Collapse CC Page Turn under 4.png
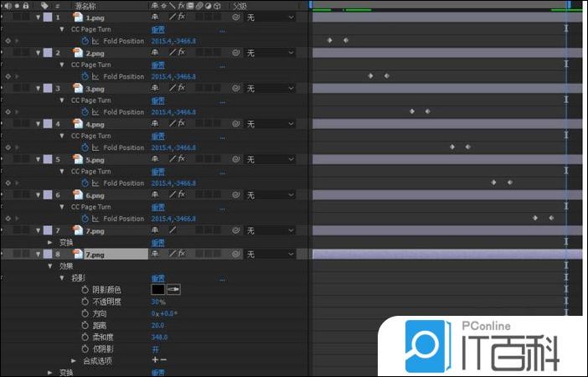The width and height of the screenshot is (588, 377). [x=62, y=136]
